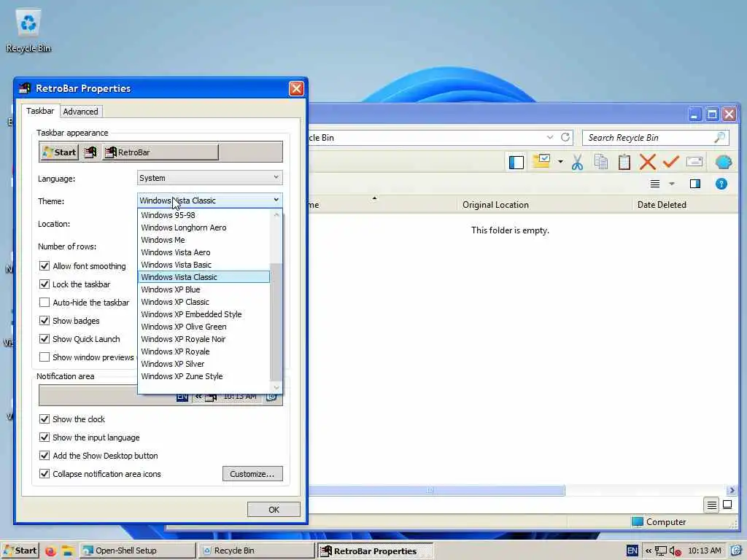Open the Language dropdown

click(x=209, y=178)
